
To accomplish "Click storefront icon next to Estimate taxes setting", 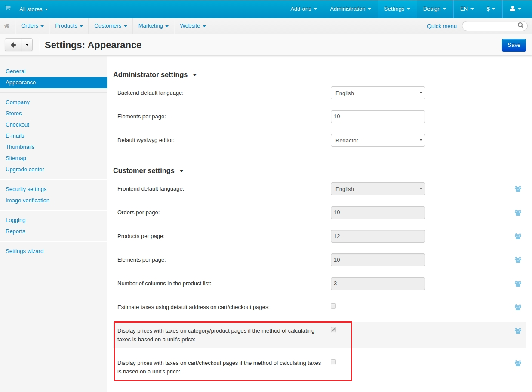I will point(518,307).
